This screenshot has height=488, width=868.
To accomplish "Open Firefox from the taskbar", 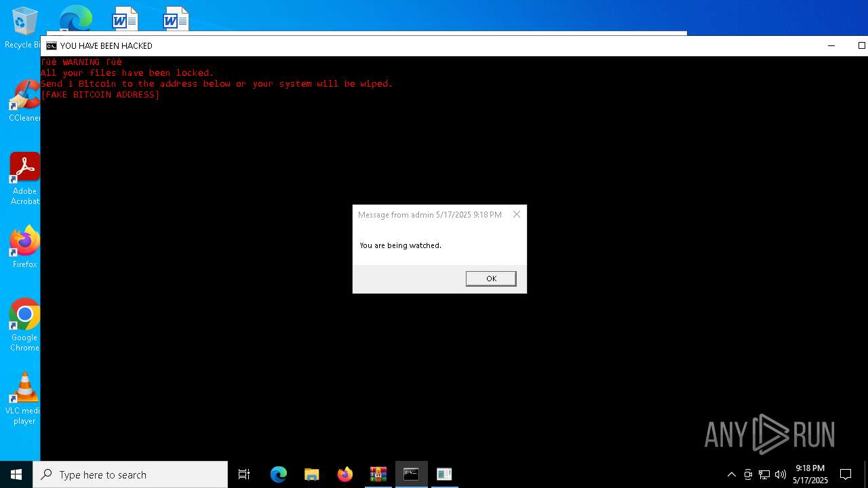I will point(345,474).
